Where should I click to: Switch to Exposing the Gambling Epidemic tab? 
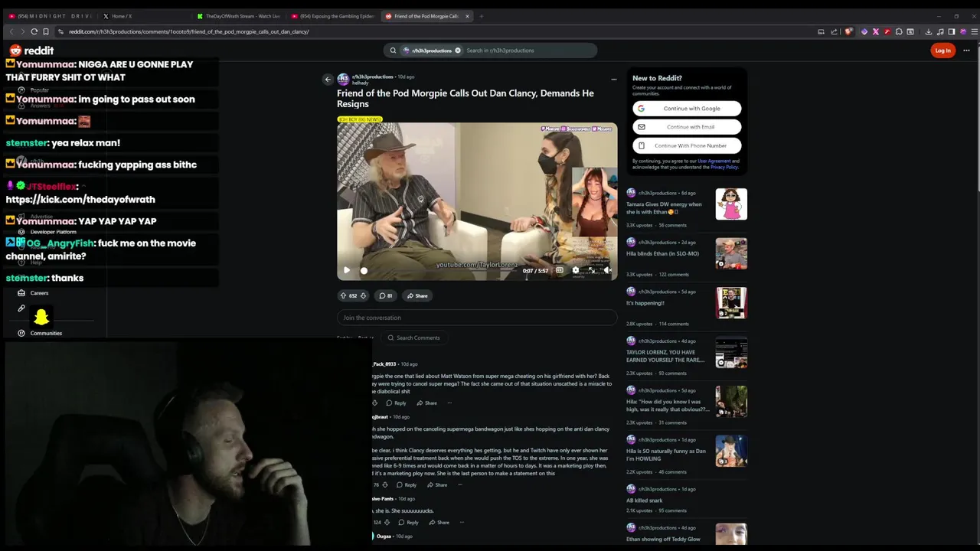(x=333, y=16)
